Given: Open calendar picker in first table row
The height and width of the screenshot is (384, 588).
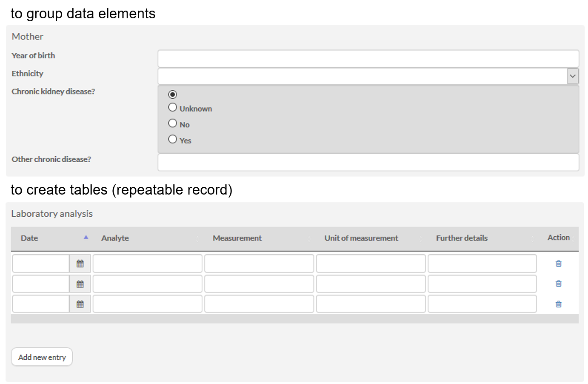Looking at the screenshot, I should [80, 264].
